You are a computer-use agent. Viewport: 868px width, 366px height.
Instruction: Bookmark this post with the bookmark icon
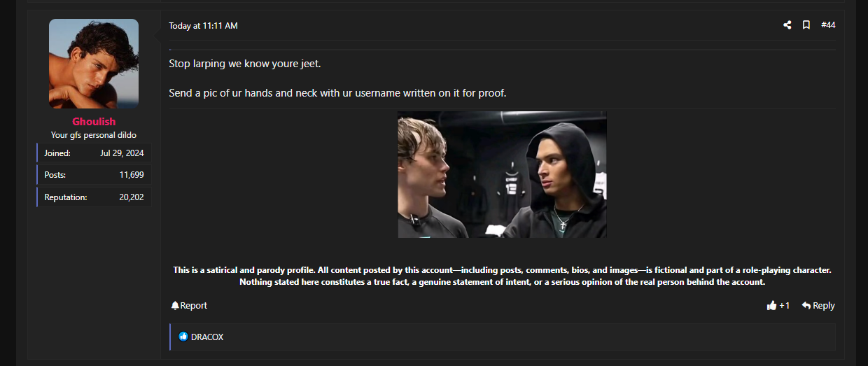click(x=806, y=25)
